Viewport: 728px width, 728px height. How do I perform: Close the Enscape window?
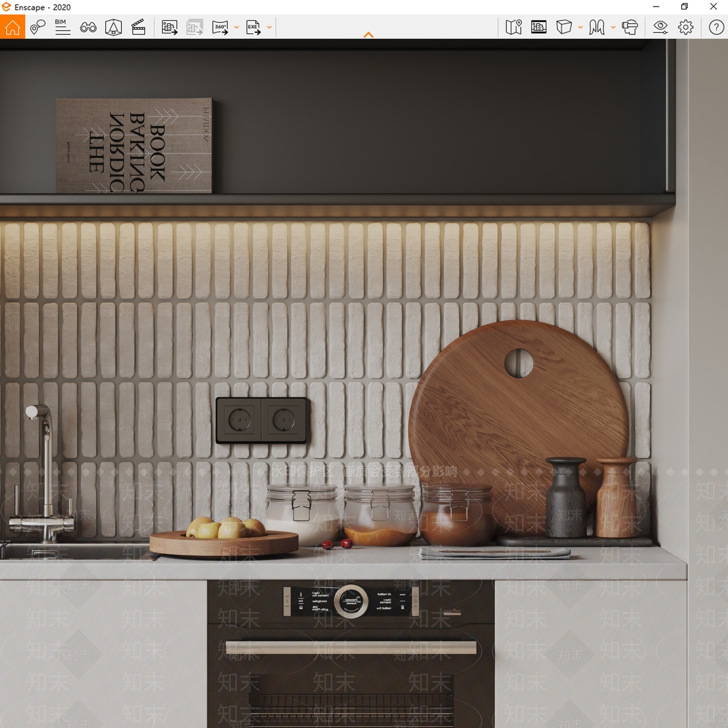click(713, 7)
